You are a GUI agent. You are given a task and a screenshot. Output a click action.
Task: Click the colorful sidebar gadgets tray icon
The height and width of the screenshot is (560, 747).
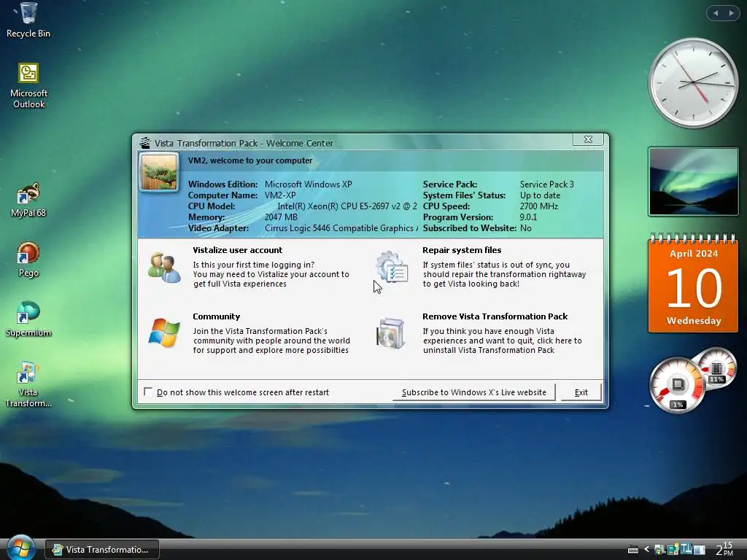pos(673,550)
